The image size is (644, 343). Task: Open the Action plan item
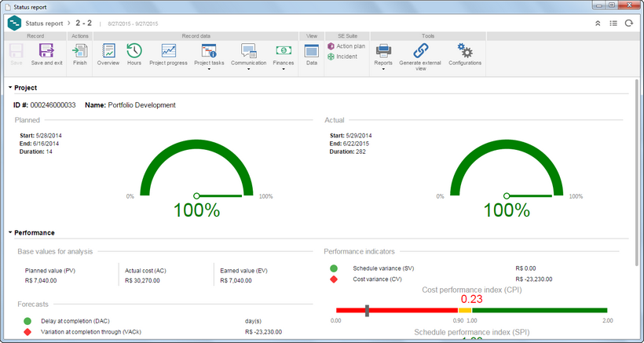(x=346, y=46)
